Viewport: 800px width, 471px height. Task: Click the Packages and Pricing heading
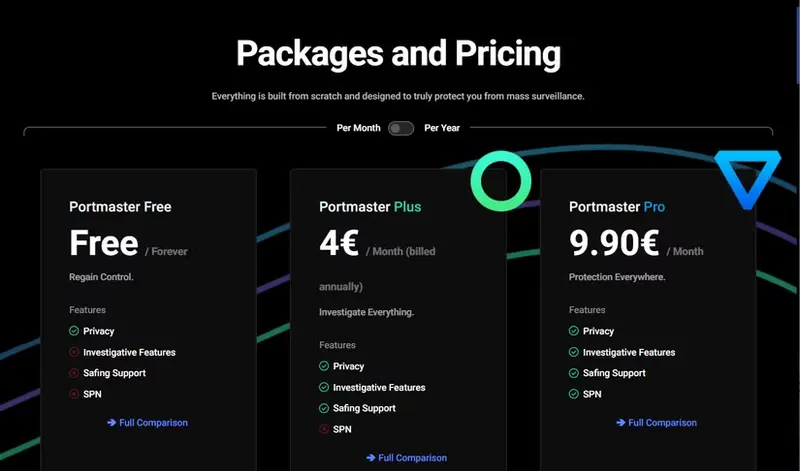[398, 53]
